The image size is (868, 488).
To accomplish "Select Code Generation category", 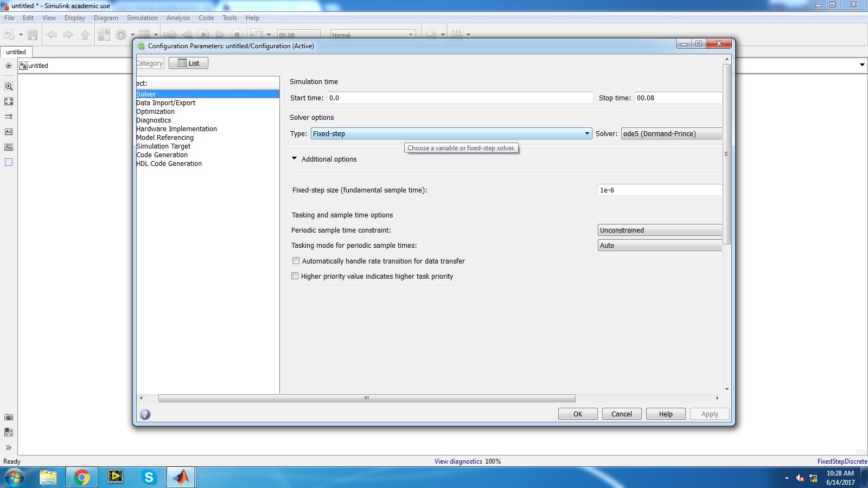I will click(x=162, y=155).
